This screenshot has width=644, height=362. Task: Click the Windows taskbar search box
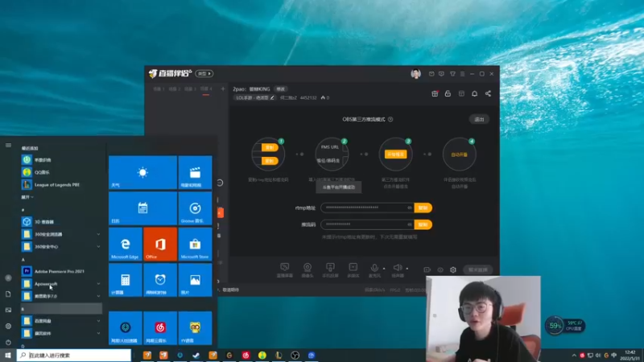(x=74, y=355)
